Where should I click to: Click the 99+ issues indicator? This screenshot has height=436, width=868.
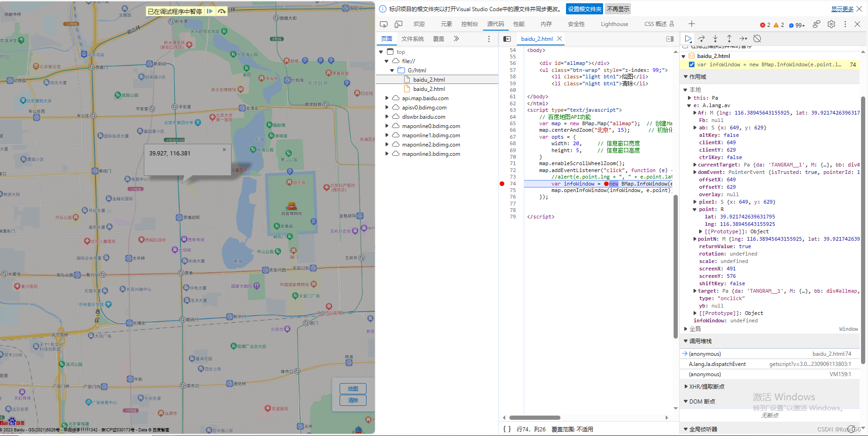[x=797, y=25]
